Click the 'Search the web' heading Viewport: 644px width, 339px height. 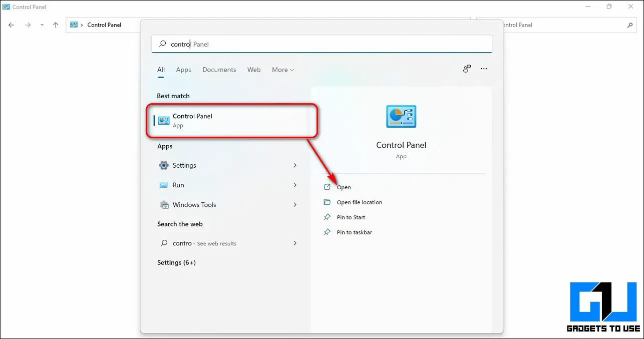pyautogui.click(x=180, y=224)
